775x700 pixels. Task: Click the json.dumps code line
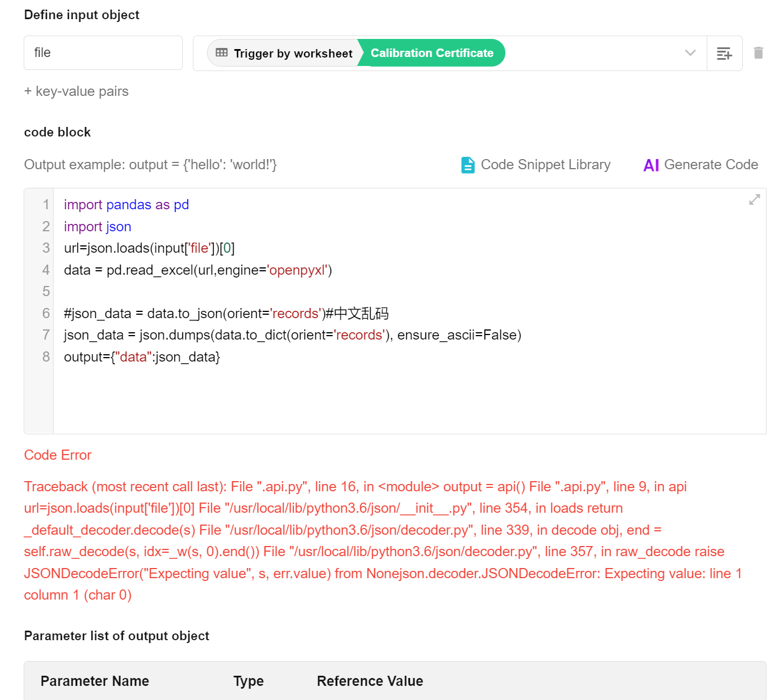click(x=292, y=335)
